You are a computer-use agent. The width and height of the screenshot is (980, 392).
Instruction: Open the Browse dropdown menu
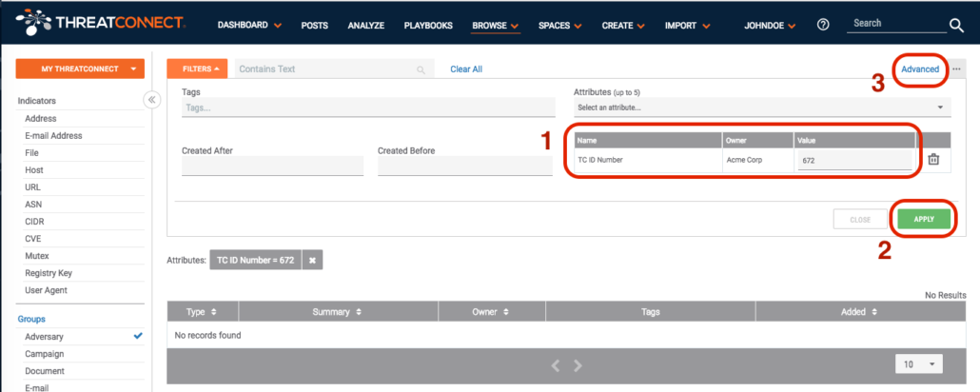497,26
